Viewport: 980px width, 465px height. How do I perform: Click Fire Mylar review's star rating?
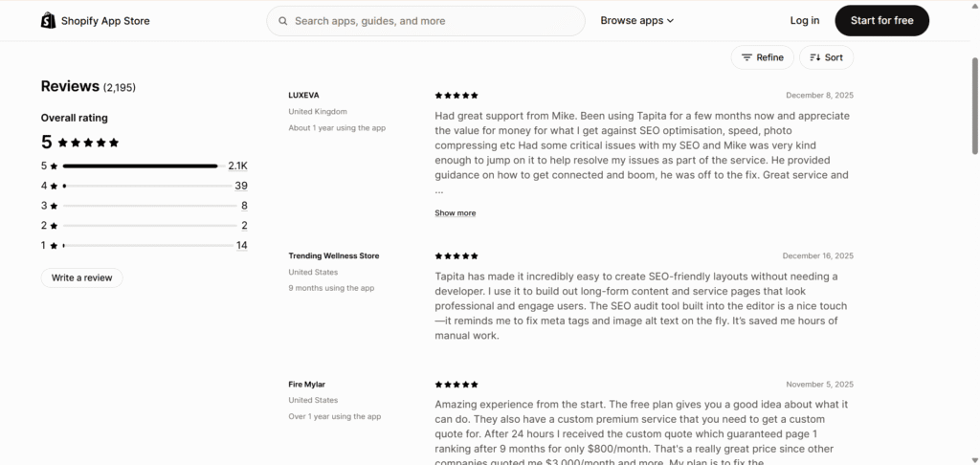click(457, 385)
